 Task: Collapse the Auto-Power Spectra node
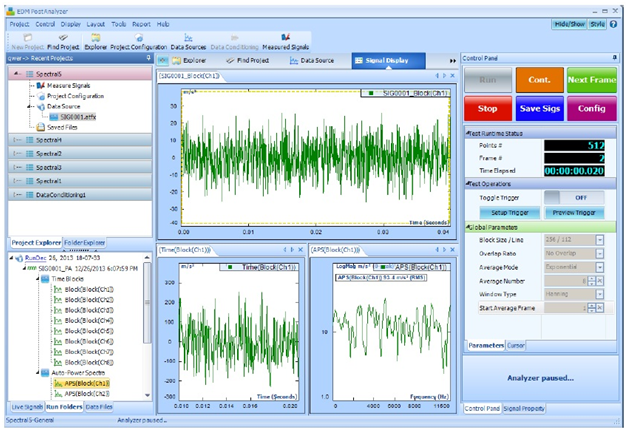[x=38, y=373]
